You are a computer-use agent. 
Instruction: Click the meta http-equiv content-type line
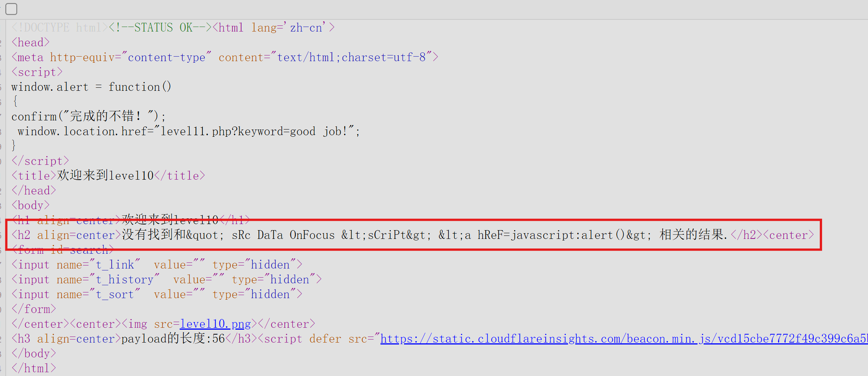click(x=225, y=57)
